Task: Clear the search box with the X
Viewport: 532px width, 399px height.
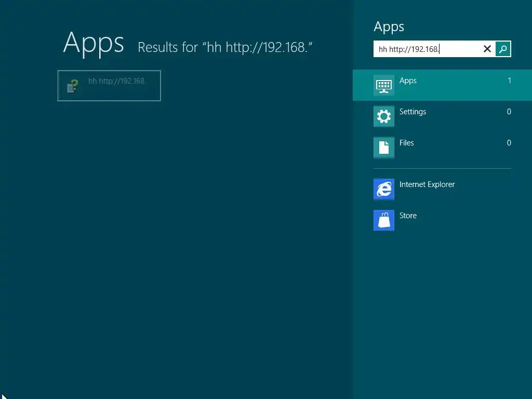Action: [x=487, y=49]
